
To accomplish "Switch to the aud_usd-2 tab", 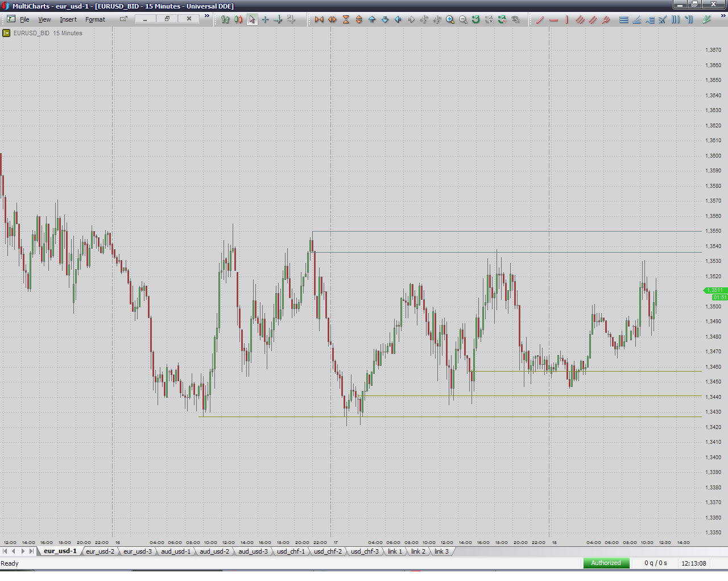I will pos(214,551).
